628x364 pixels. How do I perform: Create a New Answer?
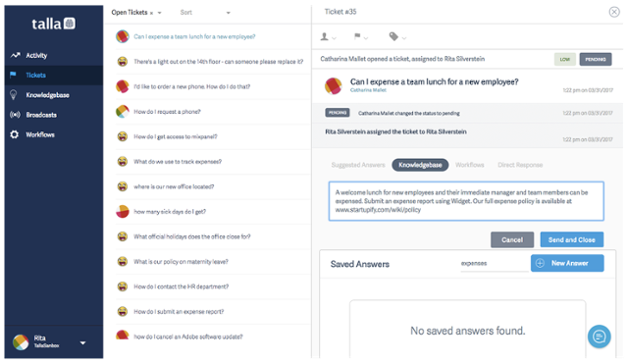[x=567, y=263]
